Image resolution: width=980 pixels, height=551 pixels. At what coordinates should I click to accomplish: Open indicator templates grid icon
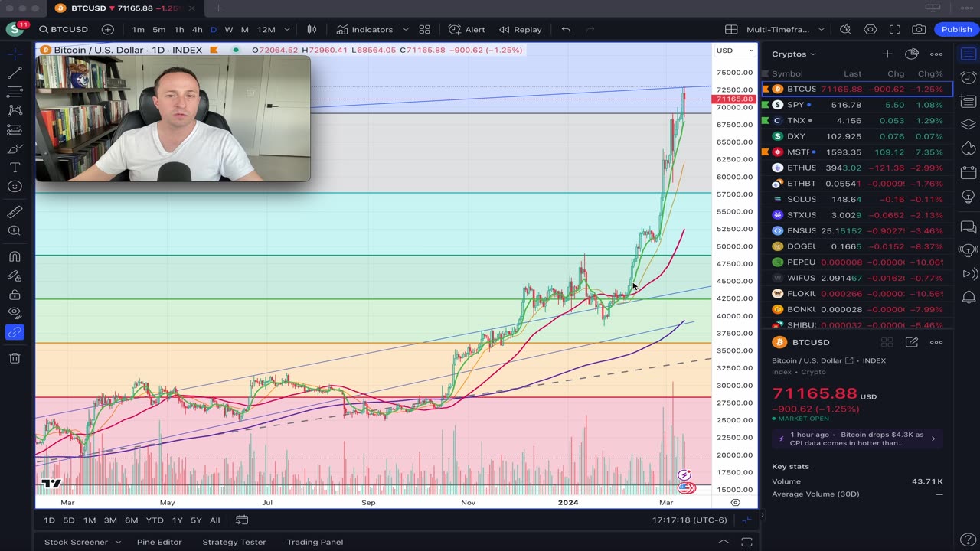tap(424, 29)
